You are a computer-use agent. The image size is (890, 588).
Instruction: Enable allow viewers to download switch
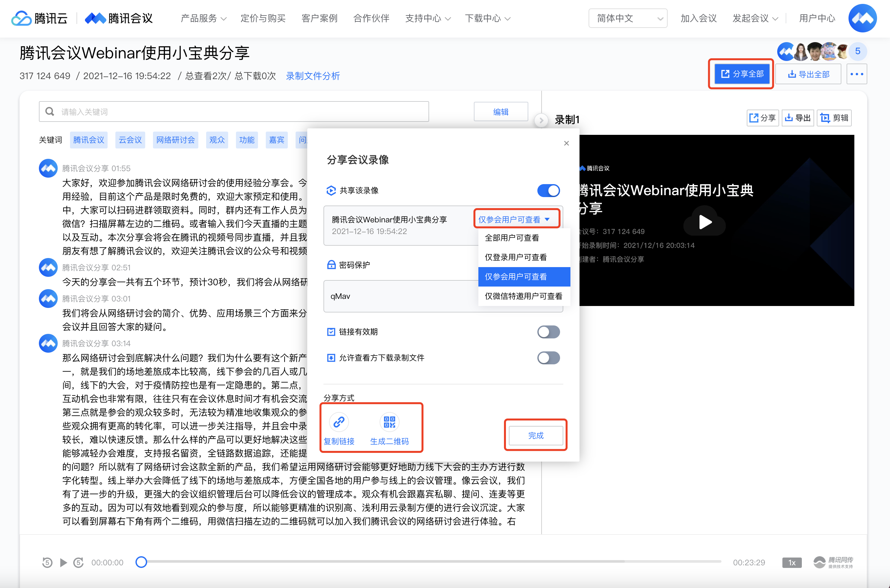point(548,358)
